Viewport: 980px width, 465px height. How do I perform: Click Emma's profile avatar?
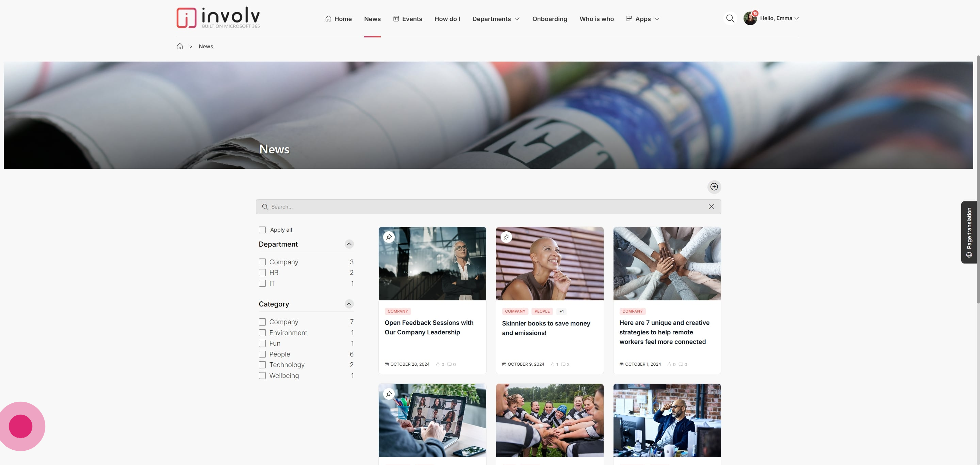pos(750,18)
